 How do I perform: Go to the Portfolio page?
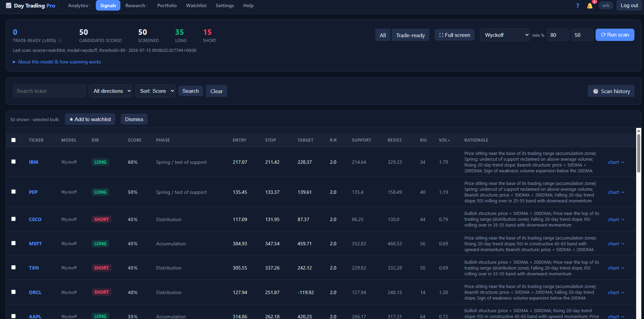[167, 5]
